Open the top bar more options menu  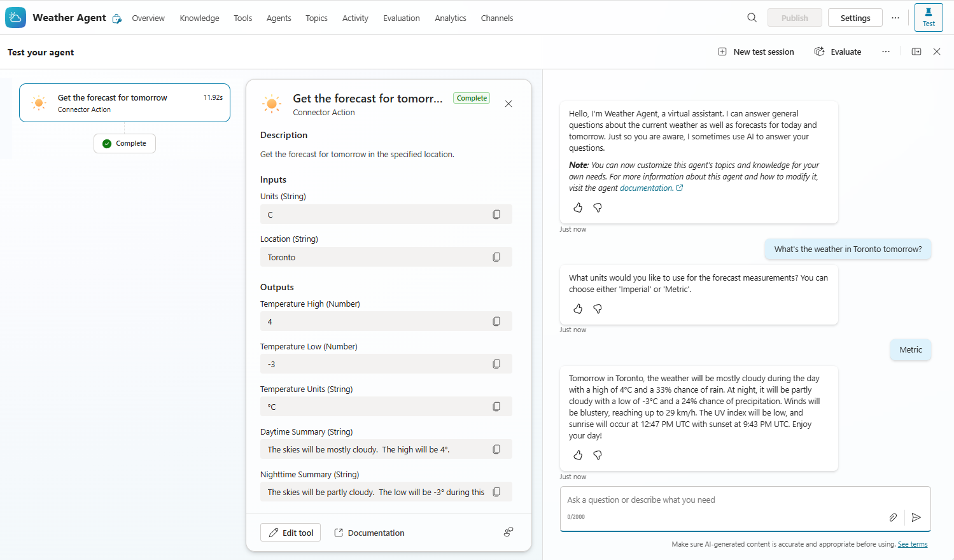895,18
